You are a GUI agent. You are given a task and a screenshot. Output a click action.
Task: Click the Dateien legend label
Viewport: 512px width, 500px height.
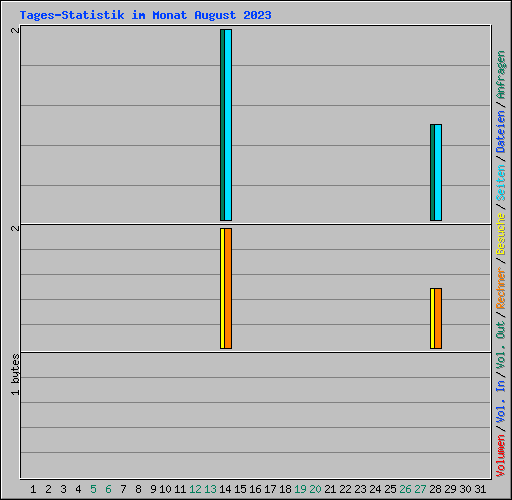click(x=501, y=132)
